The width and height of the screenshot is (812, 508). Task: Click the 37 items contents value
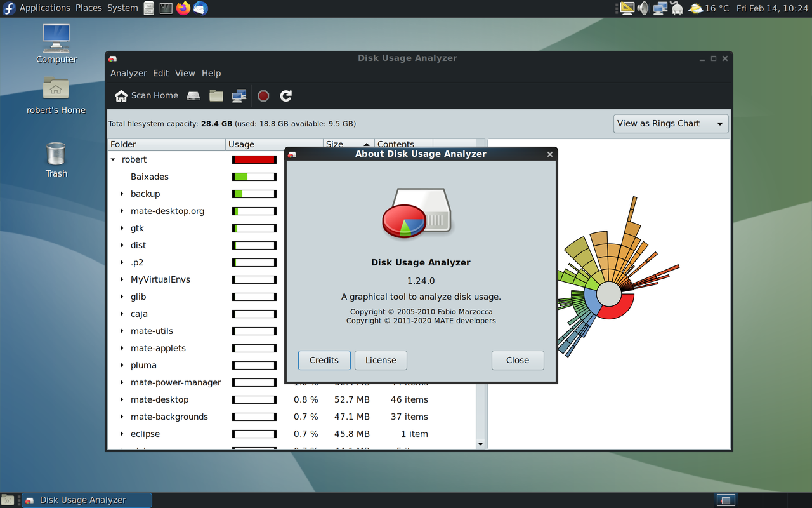pyautogui.click(x=409, y=417)
